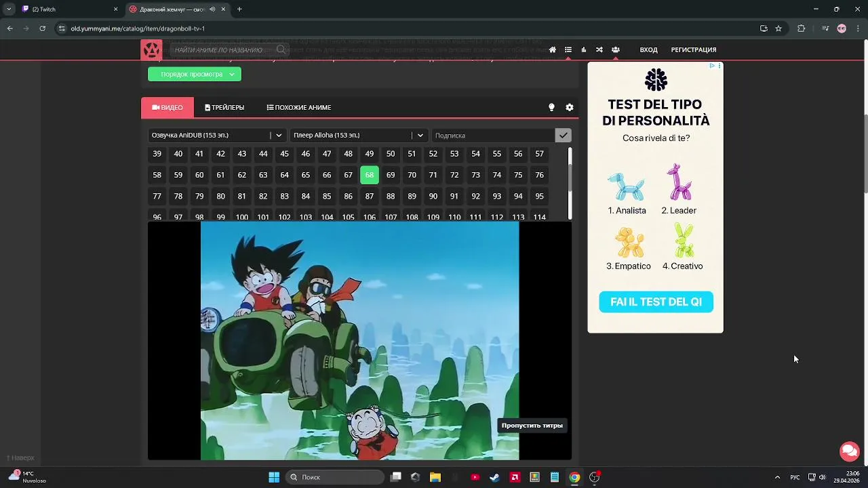
Task: Open the Chrome three-dot menu
Action: click(858, 28)
